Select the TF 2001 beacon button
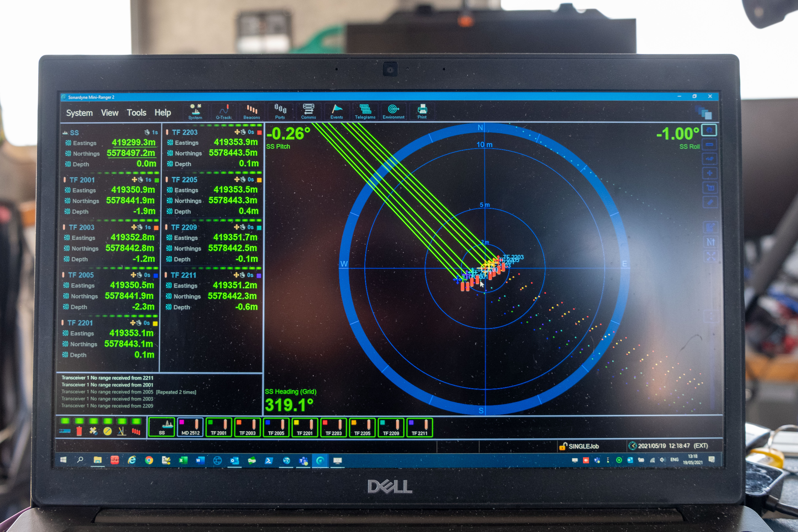This screenshot has height=532, width=798. pos(219,427)
